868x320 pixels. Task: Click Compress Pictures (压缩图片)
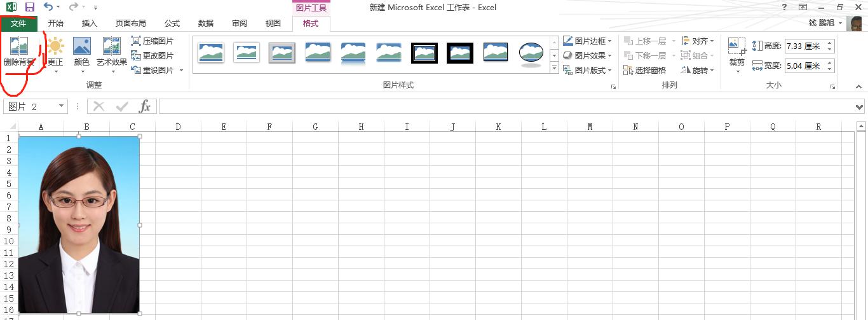pos(152,41)
